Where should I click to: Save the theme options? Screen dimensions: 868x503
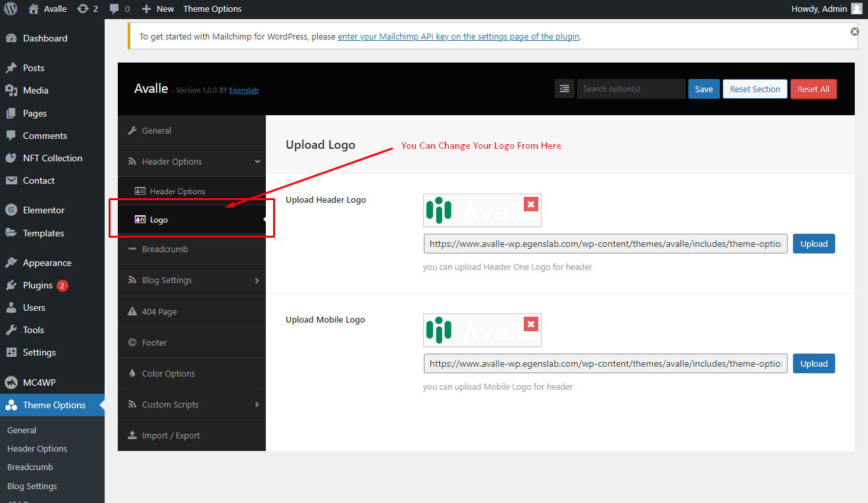tap(704, 89)
